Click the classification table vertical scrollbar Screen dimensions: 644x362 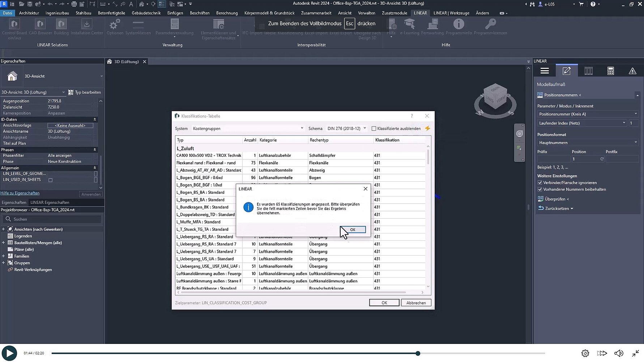point(428,156)
